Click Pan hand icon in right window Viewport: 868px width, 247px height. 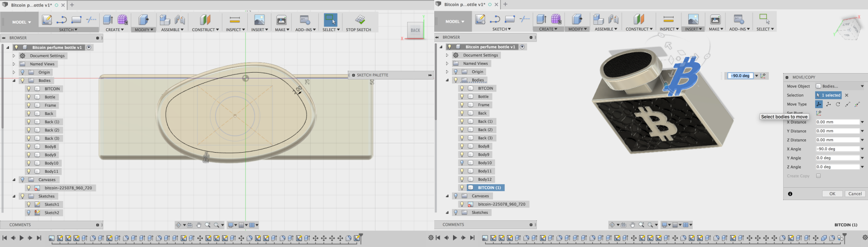click(x=633, y=225)
